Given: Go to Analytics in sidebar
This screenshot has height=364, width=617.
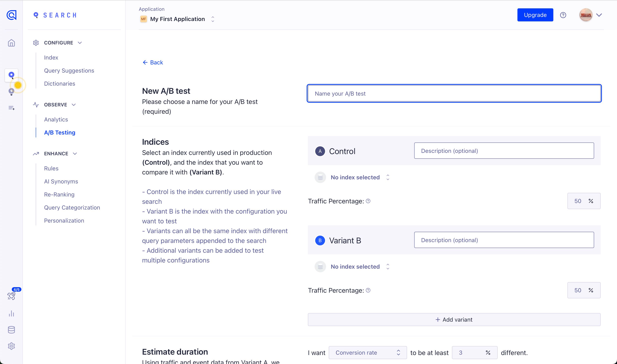Looking at the screenshot, I should [56, 119].
